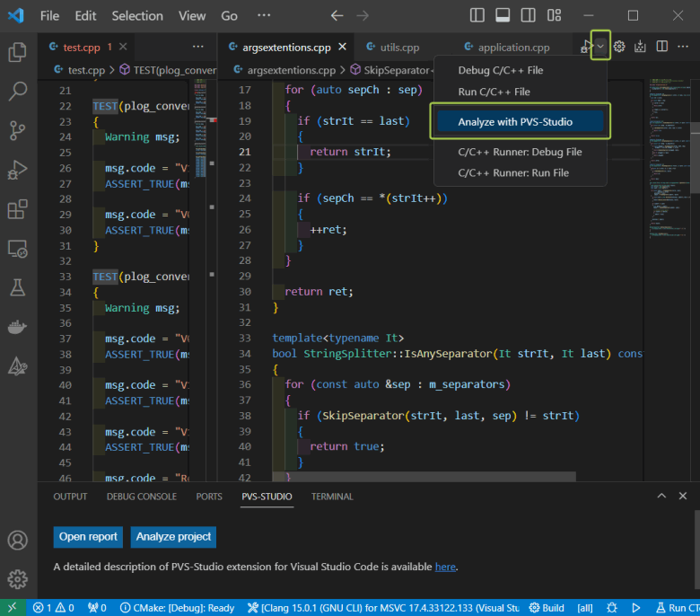Viewport: 700px width, 616px height.
Task: Open the Explorer view in activity bar
Action: [17, 52]
